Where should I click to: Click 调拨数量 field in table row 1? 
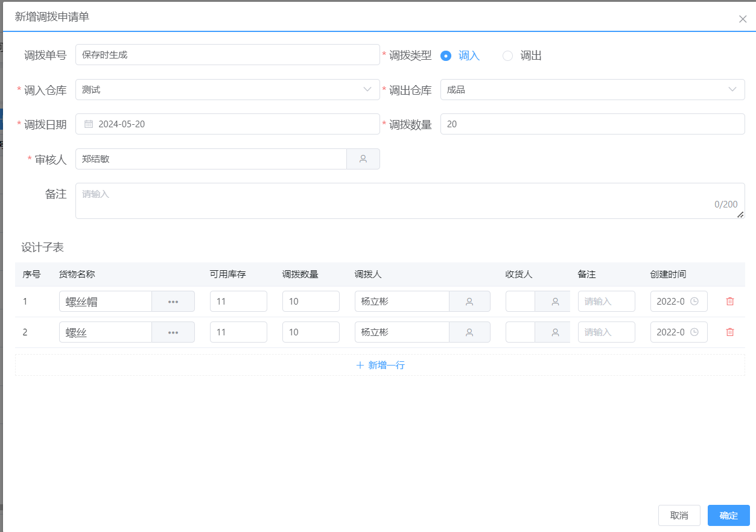click(311, 302)
